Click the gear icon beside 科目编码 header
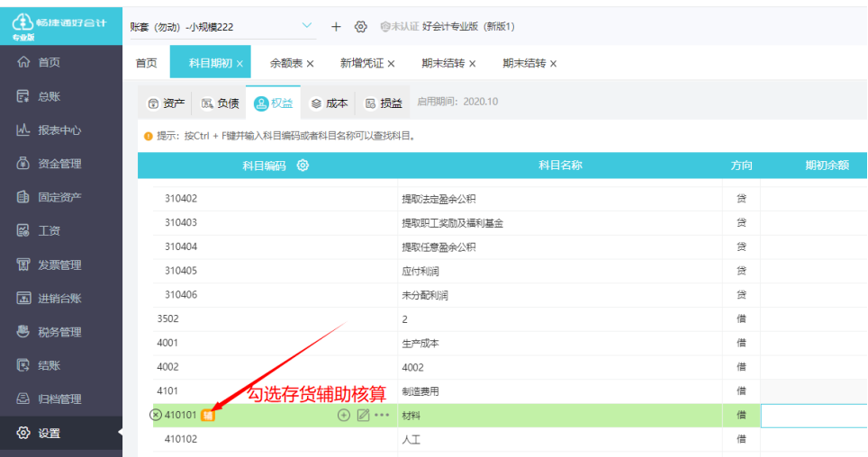Image resolution: width=868 pixels, height=457 pixels. pyautogui.click(x=303, y=165)
